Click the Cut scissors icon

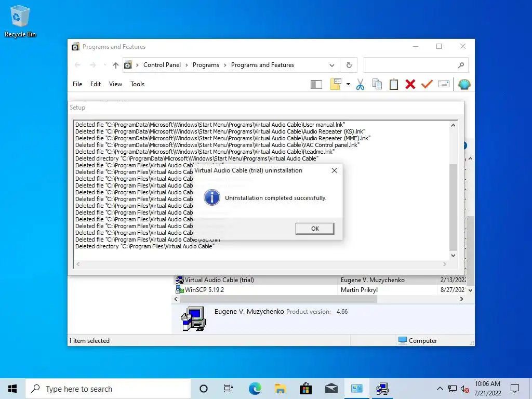tap(360, 84)
